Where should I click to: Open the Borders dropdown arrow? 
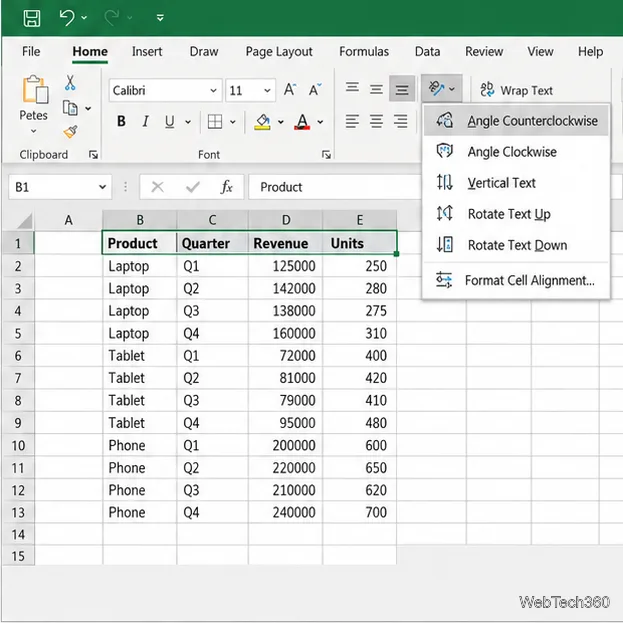pyautogui.click(x=233, y=122)
